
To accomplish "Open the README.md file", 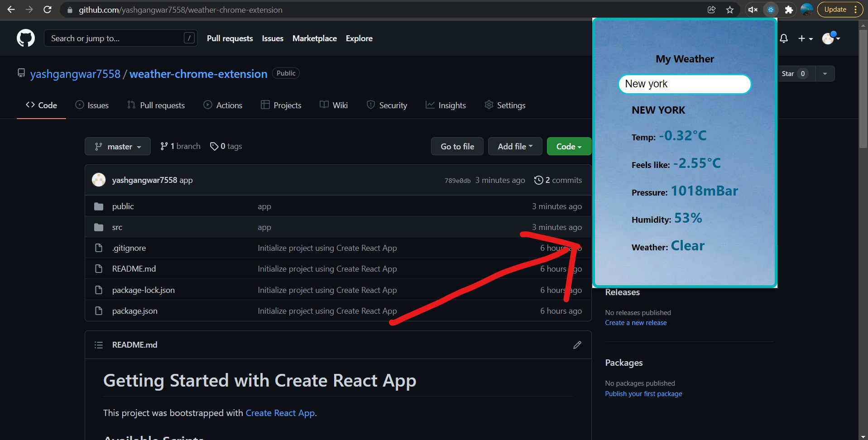I will click(x=134, y=269).
